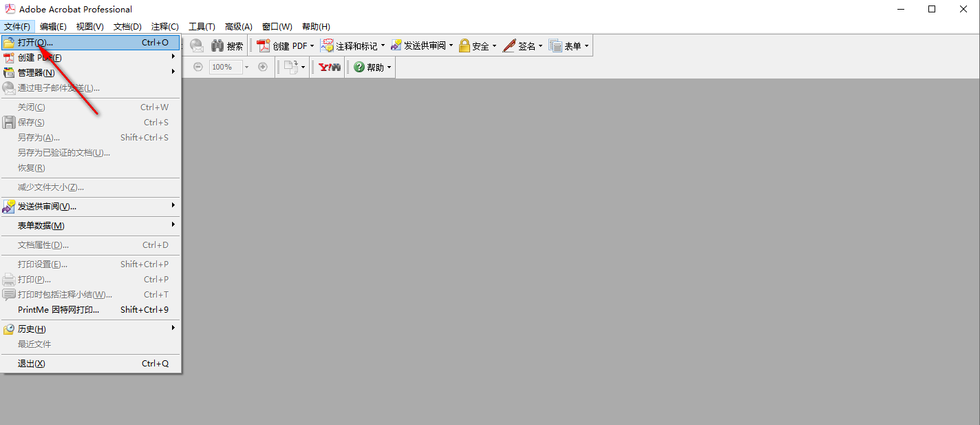Click the binoculars Search (搜索) toolbar icon
The width and height of the screenshot is (980, 425).
coord(217,46)
